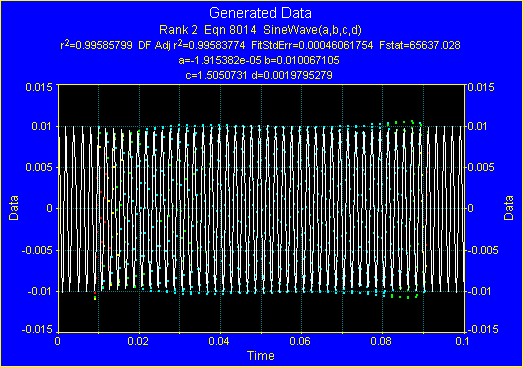This screenshot has width=523, height=367.
Task: Click the right axis 0.01 tick label
Action: pyautogui.click(x=478, y=126)
